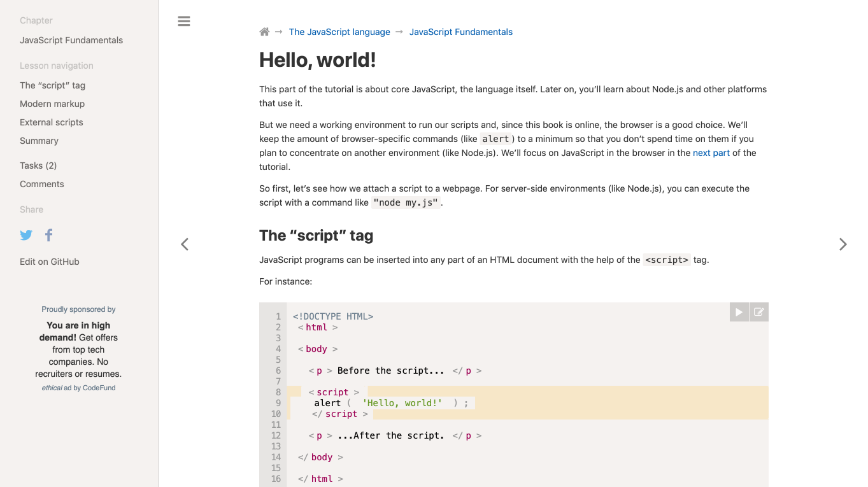Jump to the Modern markup section
Screen dimensions: 868x487
point(52,104)
